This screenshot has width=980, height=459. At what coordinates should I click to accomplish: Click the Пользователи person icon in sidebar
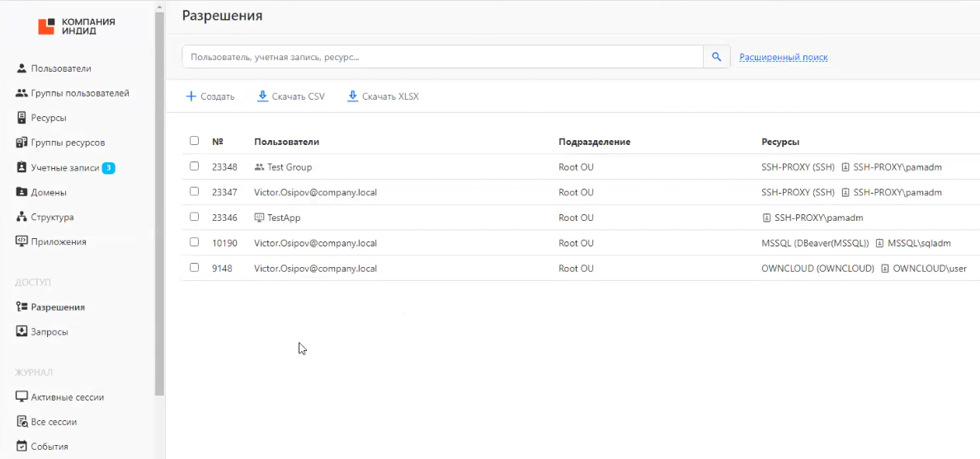click(22, 68)
